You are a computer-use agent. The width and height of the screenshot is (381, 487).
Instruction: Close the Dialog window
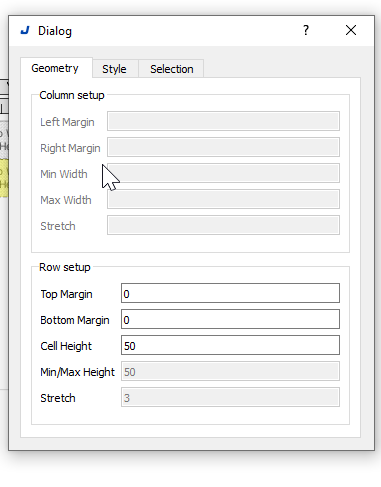click(351, 30)
